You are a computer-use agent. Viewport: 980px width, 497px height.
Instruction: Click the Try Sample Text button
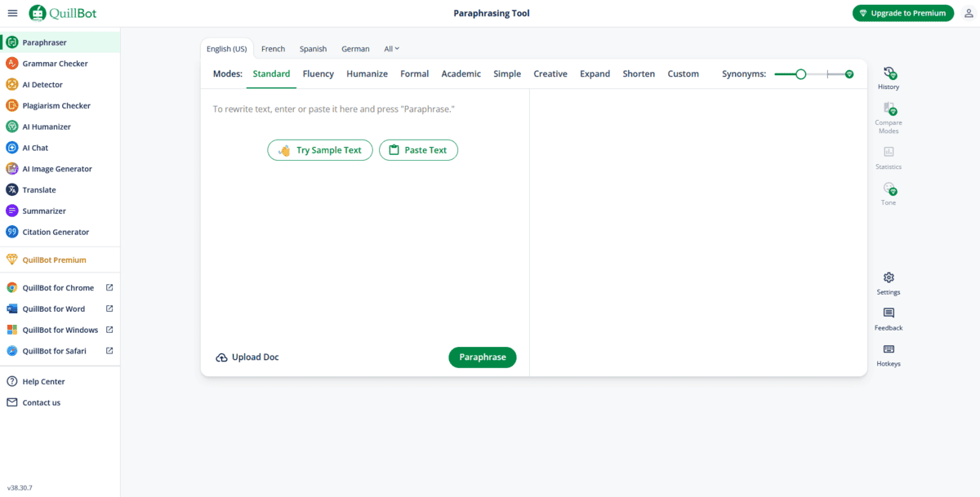pos(320,150)
